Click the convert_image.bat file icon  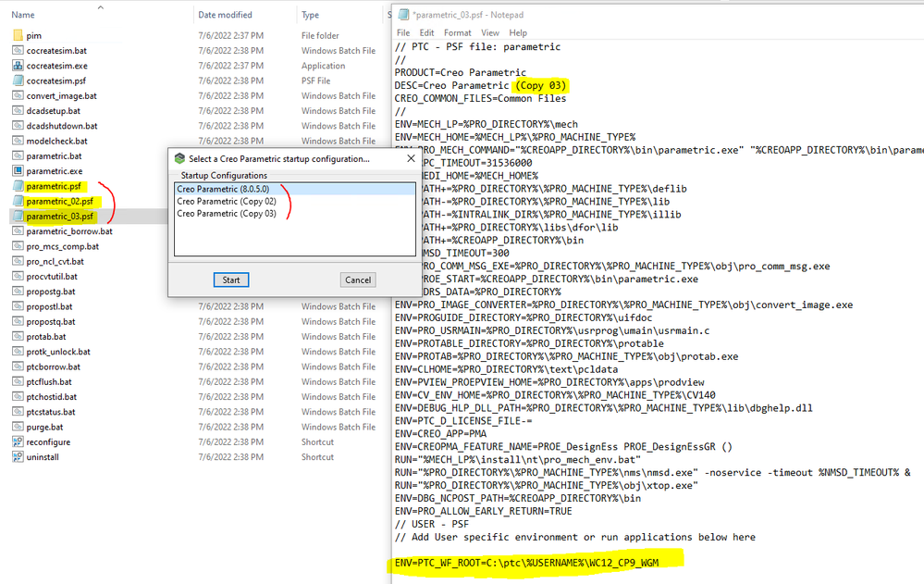18,95
